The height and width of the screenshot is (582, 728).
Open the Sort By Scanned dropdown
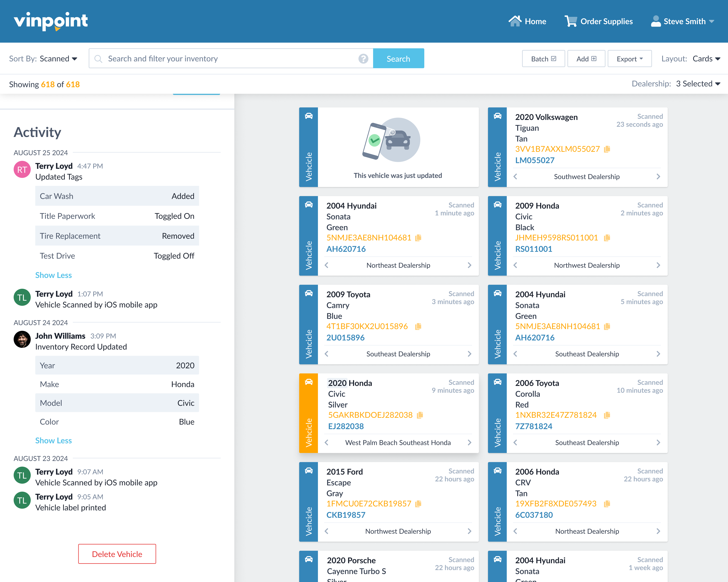pyautogui.click(x=58, y=59)
